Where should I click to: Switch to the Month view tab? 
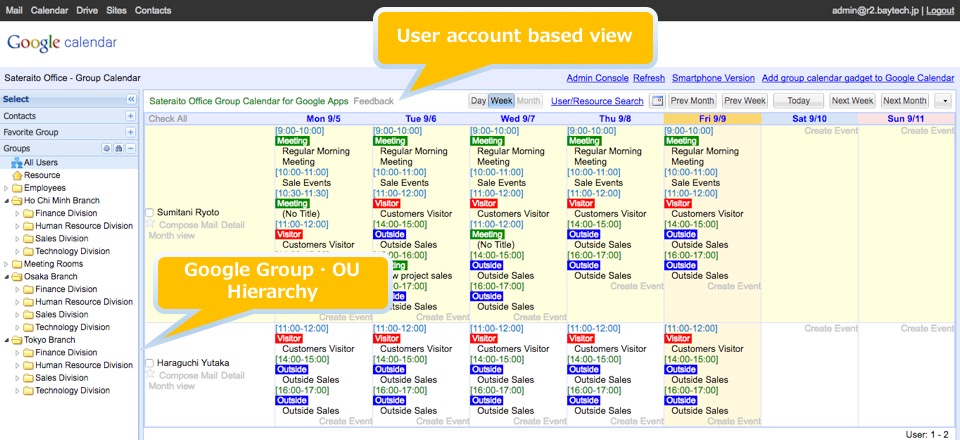[528, 101]
